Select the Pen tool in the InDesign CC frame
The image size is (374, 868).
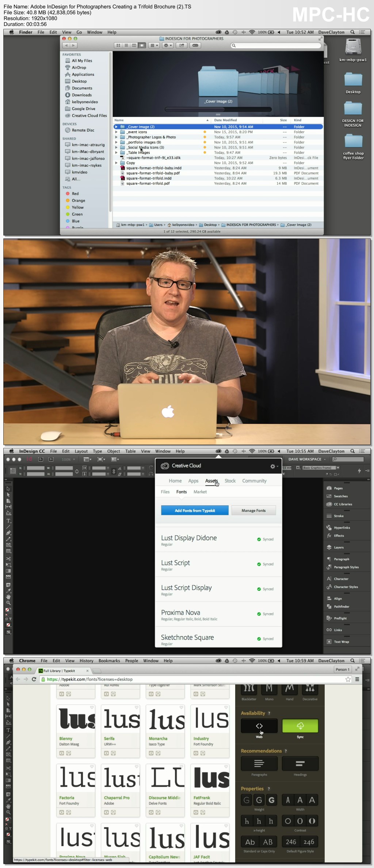[x=8, y=533]
